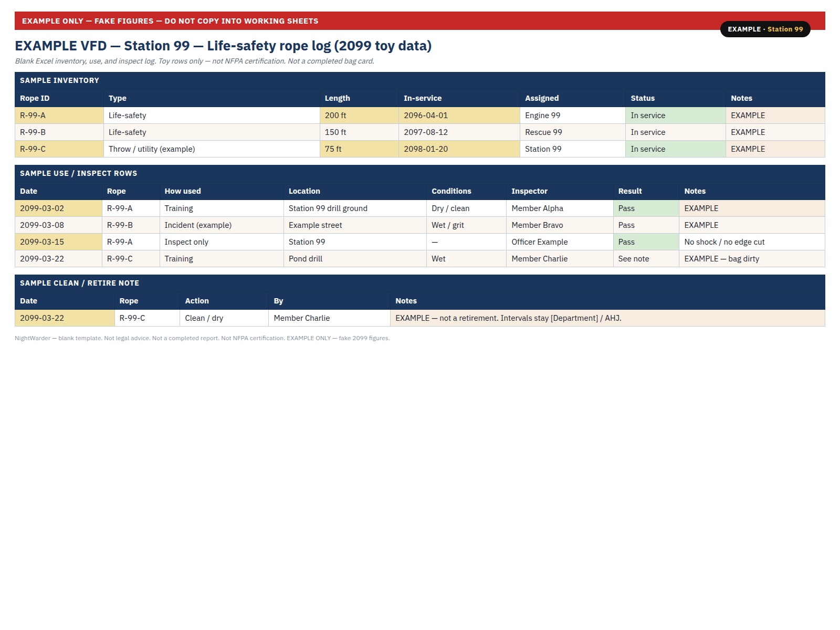840x630 pixels.
Task: Select the Engine 99 assigned cell
Action: point(573,115)
